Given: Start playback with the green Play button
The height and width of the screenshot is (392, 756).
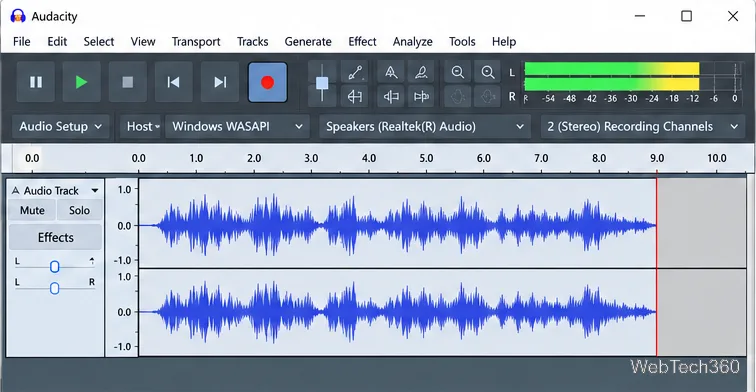Looking at the screenshot, I should (81, 82).
